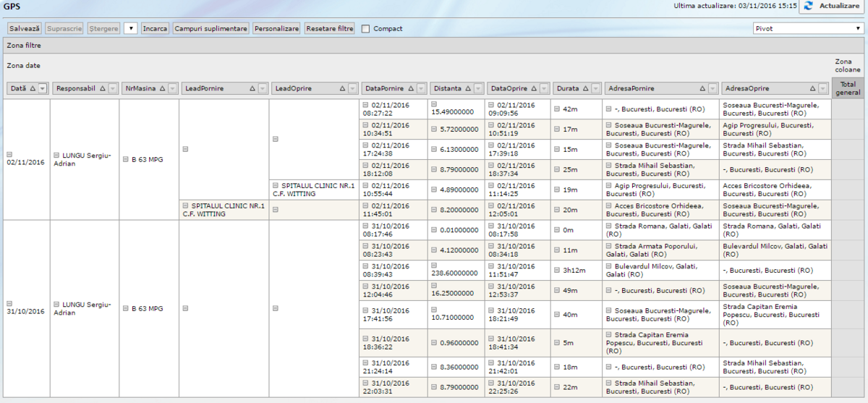The width and height of the screenshot is (868, 403).
Task: Click sort triangle on Responsabil column
Action: (102, 88)
